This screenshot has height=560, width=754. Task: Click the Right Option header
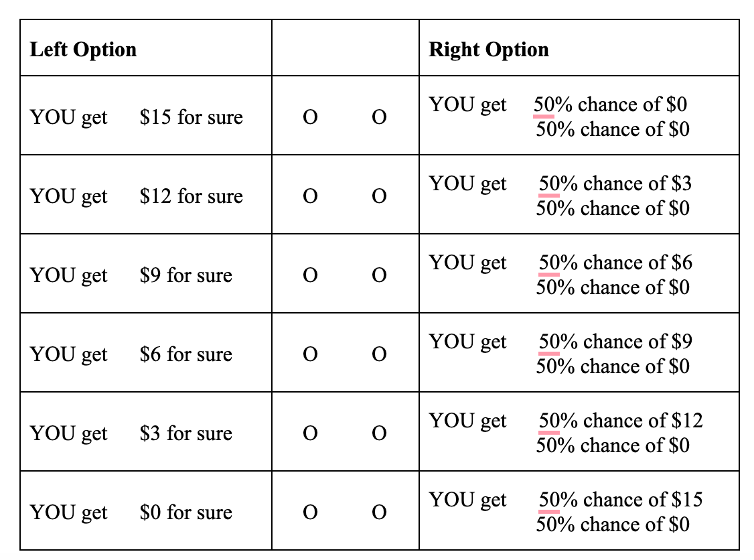(489, 50)
